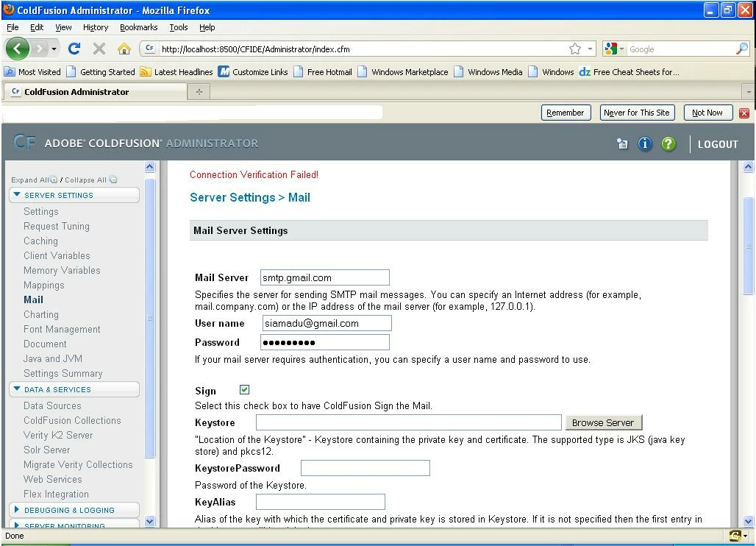This screenshot has height=546, width=756.
Task: Open the Most Visited bookmarks folder
Action: pyautogui.click(x=32, y=72)
